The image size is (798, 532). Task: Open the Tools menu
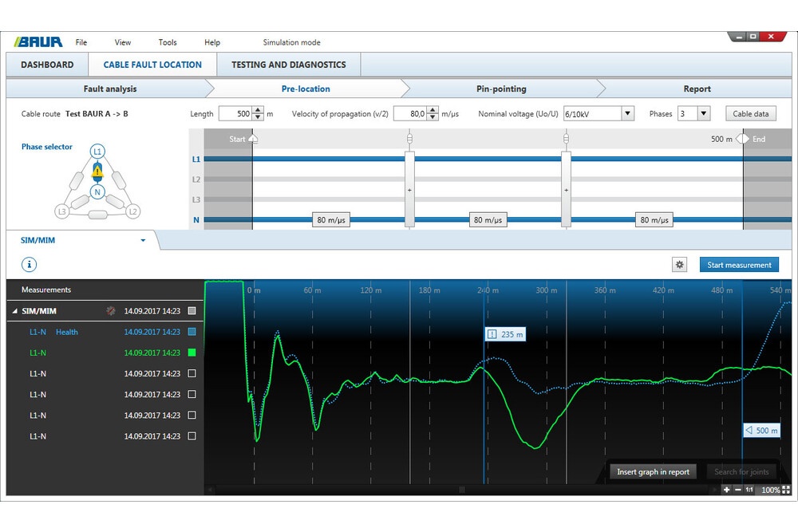click(x=167, y=42)
